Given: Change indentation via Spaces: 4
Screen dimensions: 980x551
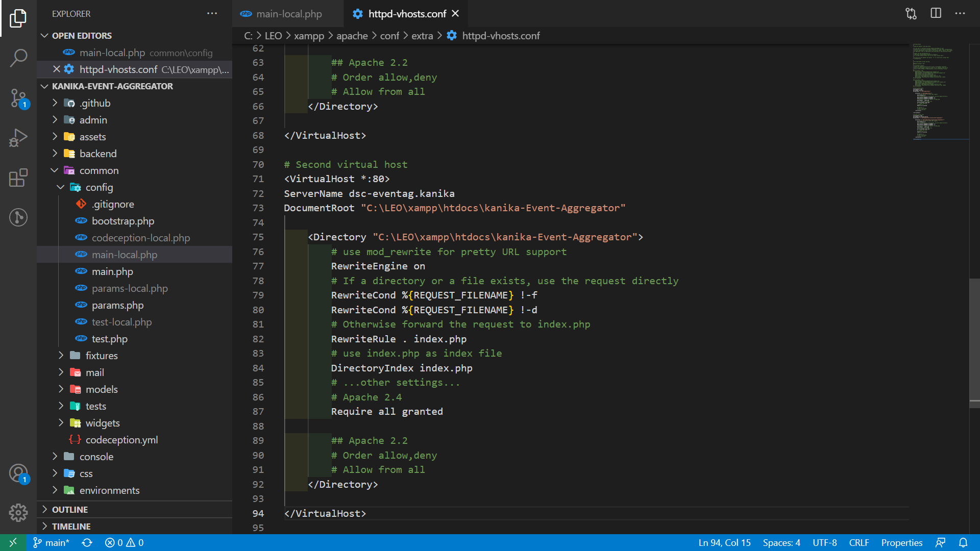Looking at the screenshot, I should pos(781,542).
